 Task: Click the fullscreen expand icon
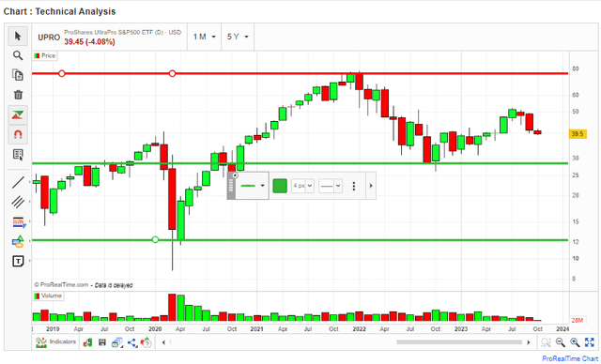[589, 342]
